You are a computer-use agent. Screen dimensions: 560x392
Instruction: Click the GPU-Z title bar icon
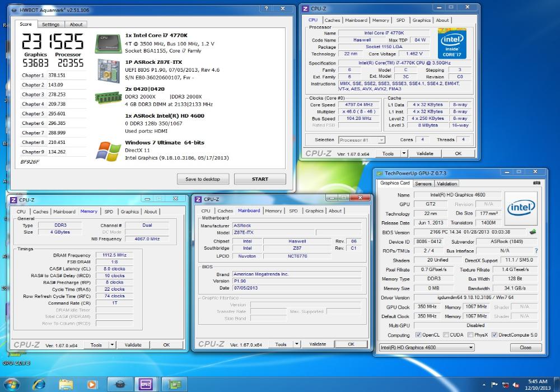(380, 173)
